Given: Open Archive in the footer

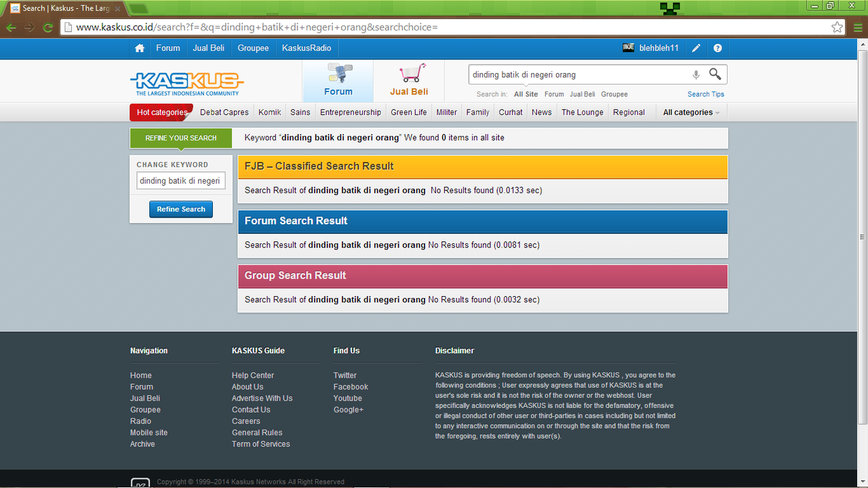Looking at the screenshot, I should tap(142, 444).
